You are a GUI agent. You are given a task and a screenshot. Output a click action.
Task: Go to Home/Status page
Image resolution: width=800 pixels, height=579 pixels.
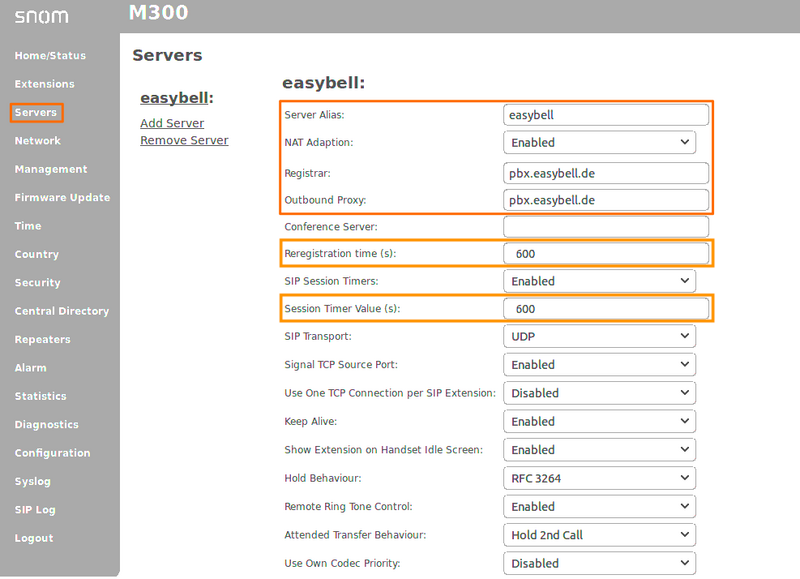click(x=50, y=56)
